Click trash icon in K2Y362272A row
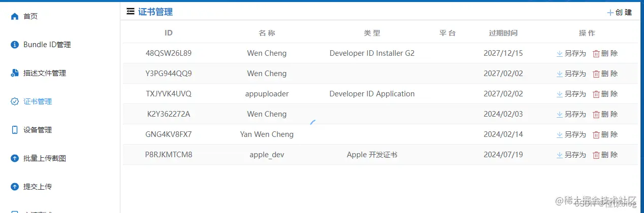Image resolution: width=644 pixels, height=213 pixels. click(x=596, y=114)
